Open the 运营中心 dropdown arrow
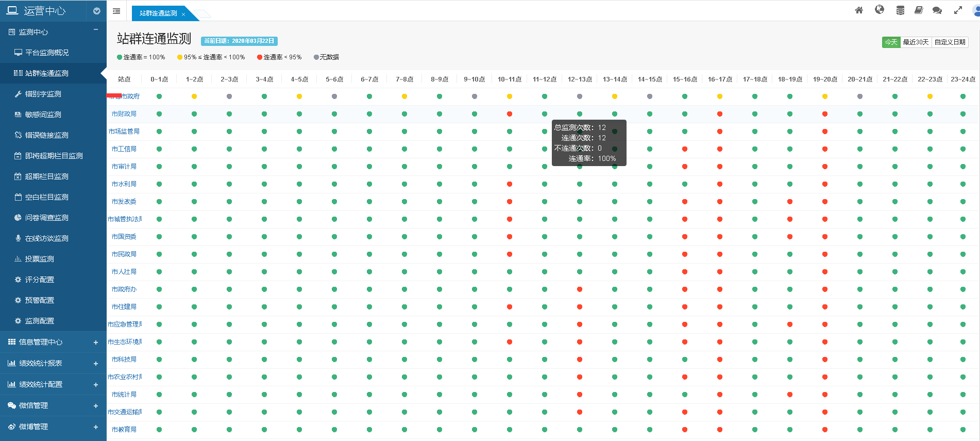 click(96, 11)
